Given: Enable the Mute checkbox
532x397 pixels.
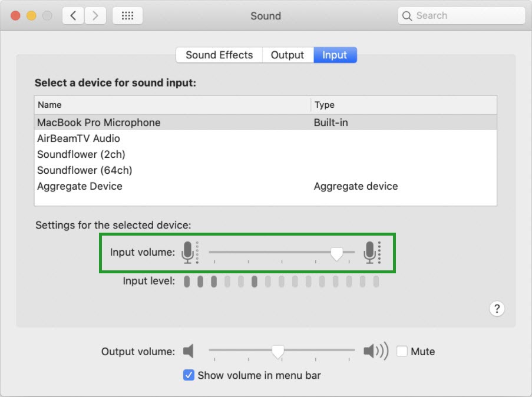Looking at the screenshot, I should (402, 351).
